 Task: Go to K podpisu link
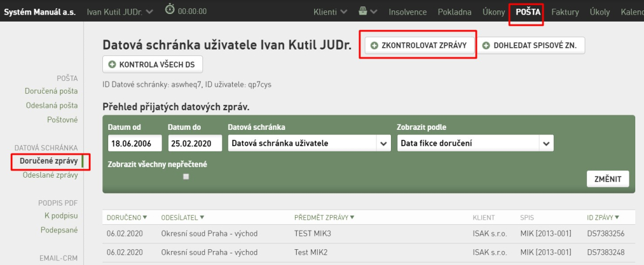tap(61, 215)
